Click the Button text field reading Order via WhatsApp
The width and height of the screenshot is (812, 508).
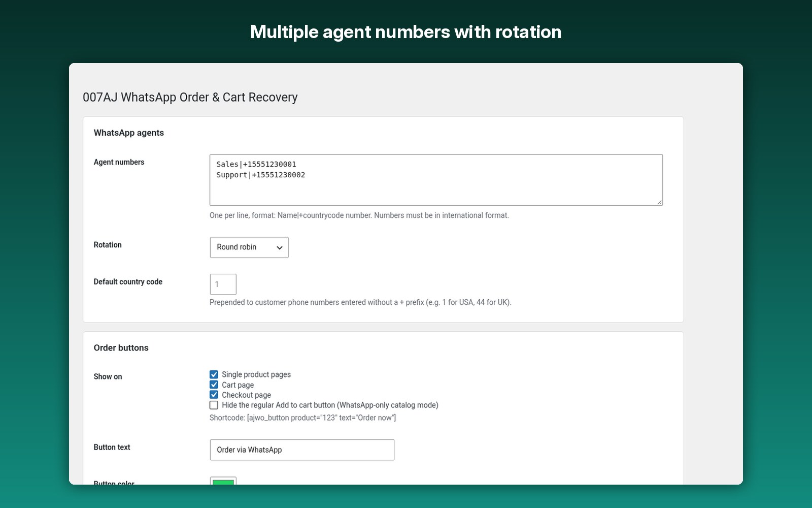click(x=302, y=450)
